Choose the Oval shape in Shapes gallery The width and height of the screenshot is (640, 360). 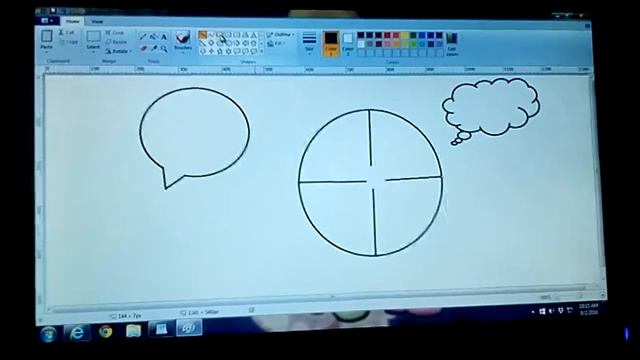[220, 35]
